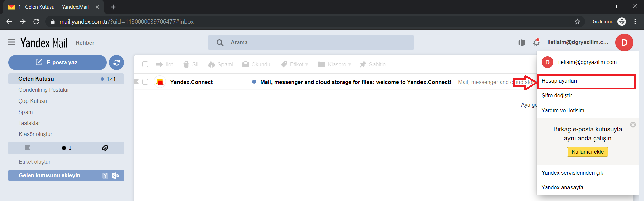Click the Kullanıcı ekle button
The height and width of the screenshot is (201, 644).
588,152
